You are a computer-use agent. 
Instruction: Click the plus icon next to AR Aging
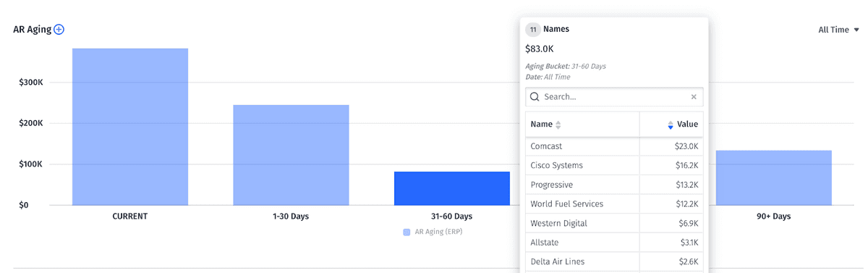pyautogui.click(x=59, y=30)
